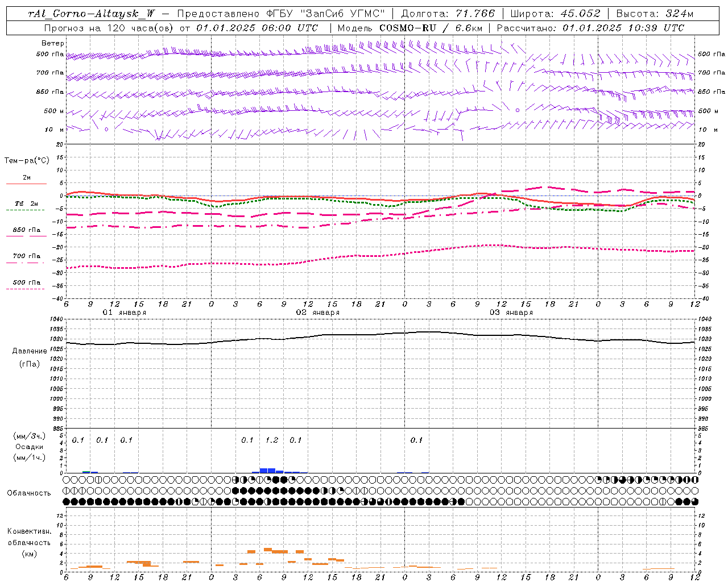
Task: Select the Долгота: 71.766 value
Action: (x=448, y=14)
